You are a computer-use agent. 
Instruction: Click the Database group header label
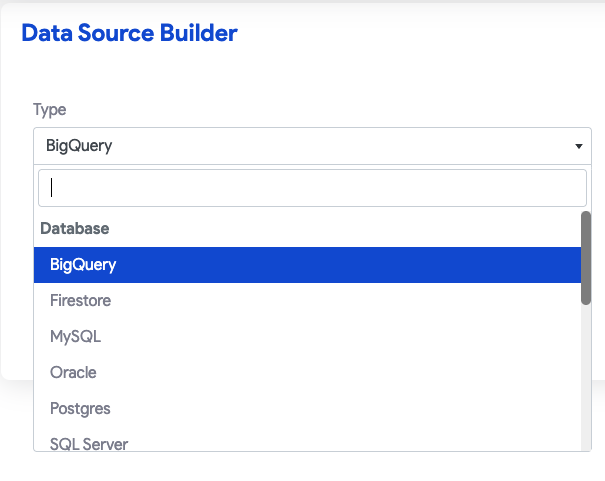(75, 228)
